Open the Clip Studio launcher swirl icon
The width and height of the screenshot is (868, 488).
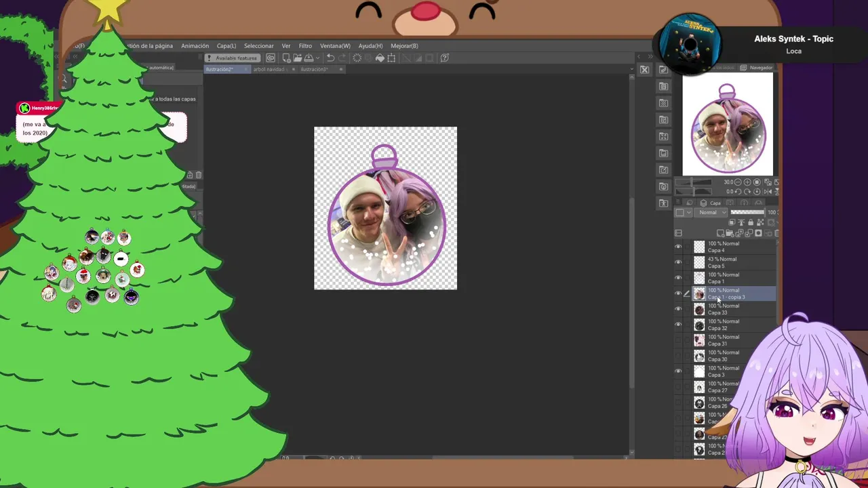[271, 58]
